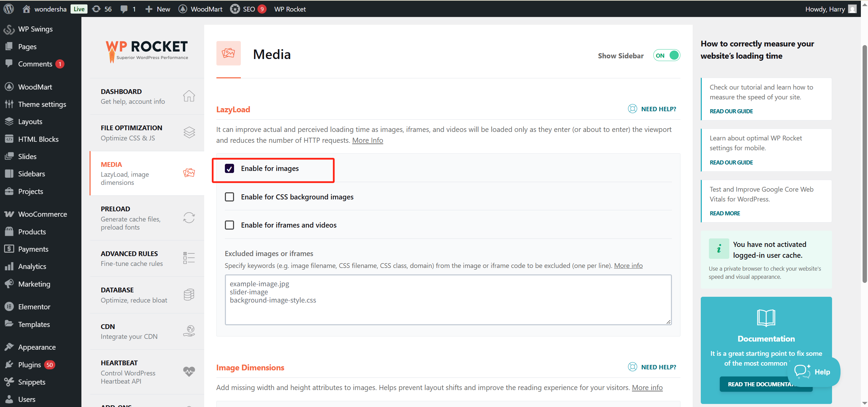Enable for CSS background images checkbox

click(x=229, y=197)
